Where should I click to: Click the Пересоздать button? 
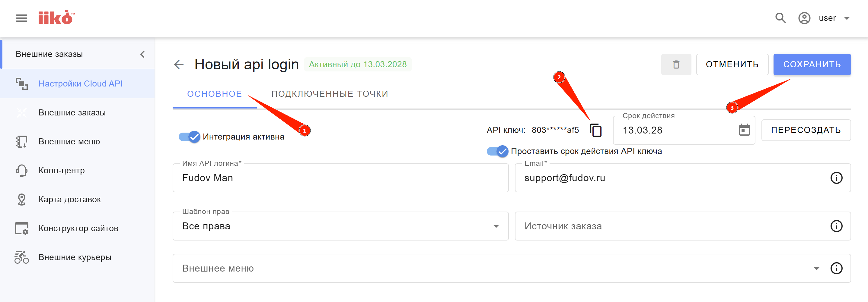coord(806,130)
